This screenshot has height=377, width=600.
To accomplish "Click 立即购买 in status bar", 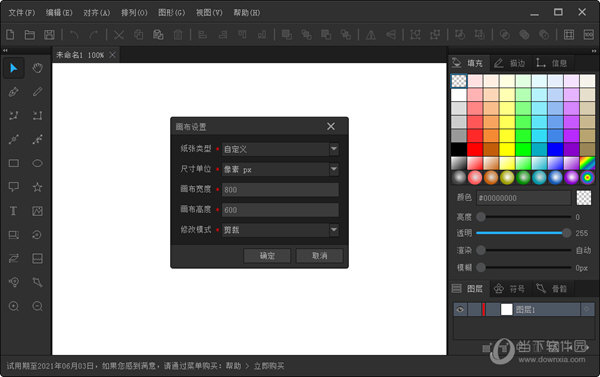I will [269, 366].
